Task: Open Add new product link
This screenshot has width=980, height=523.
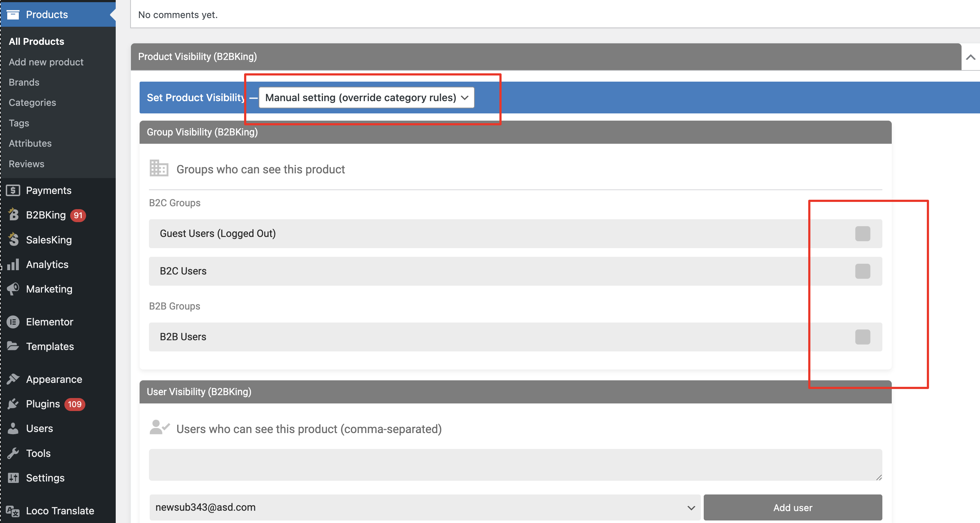Action: point(46,62)
